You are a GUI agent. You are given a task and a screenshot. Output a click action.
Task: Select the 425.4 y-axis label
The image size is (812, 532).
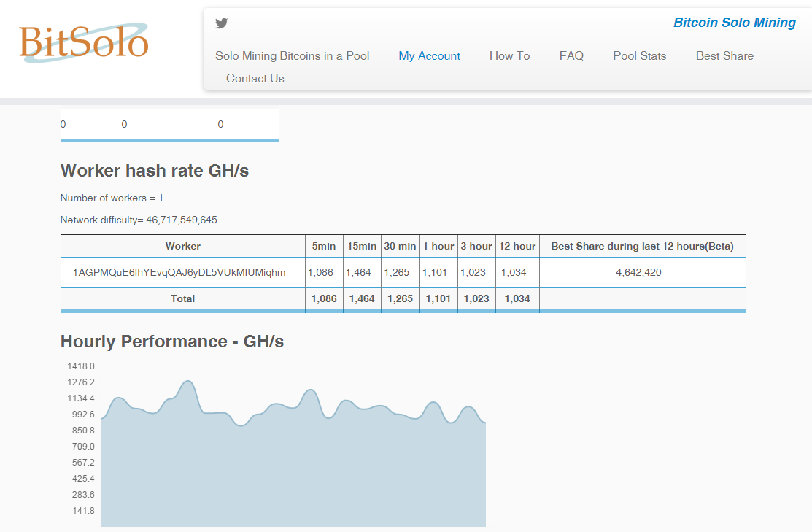pos(83,479)
